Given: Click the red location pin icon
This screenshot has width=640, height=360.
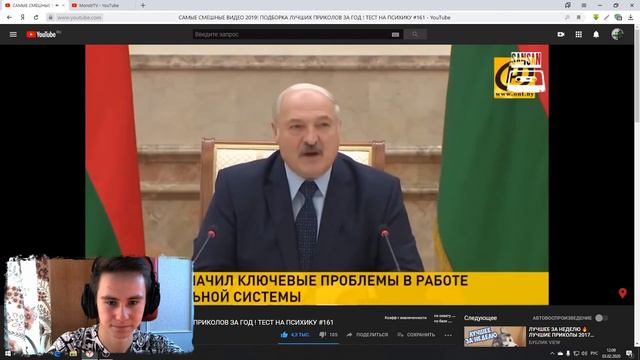Looking at the screenshot, I should pos(622,293).
